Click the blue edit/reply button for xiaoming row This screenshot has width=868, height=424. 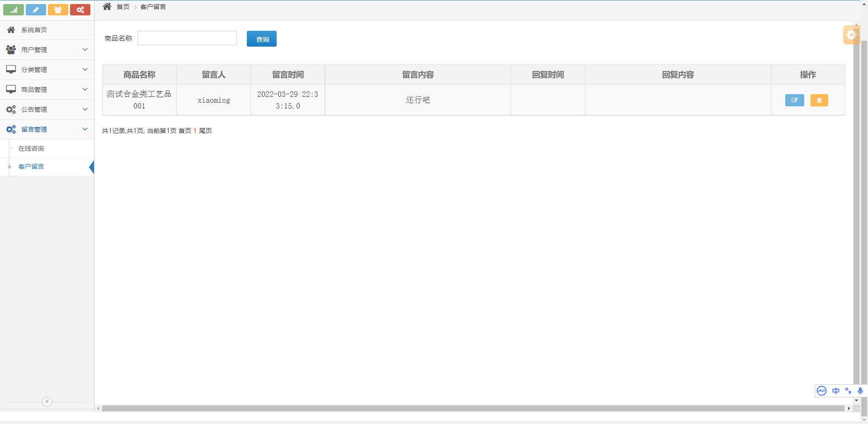794,100
